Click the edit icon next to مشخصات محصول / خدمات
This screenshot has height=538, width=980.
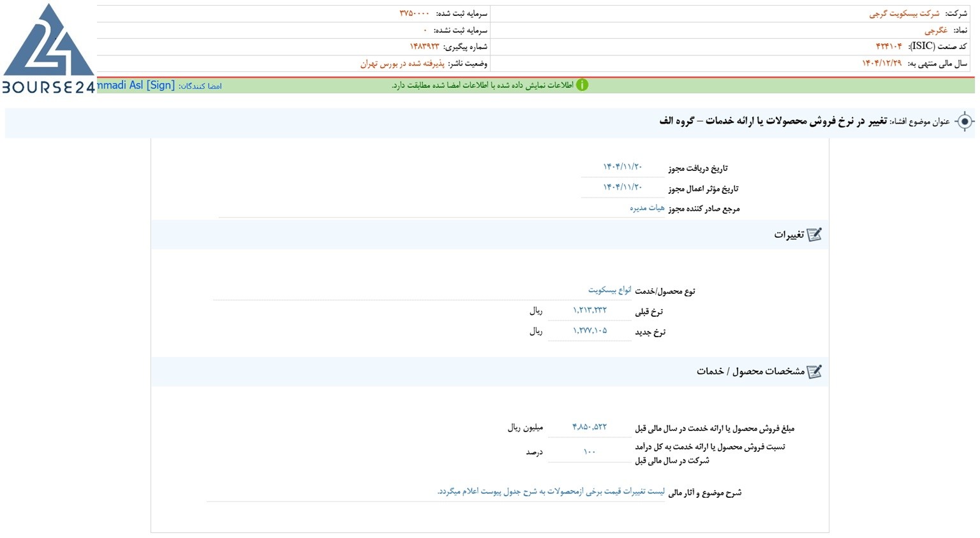tap(814, 372)
